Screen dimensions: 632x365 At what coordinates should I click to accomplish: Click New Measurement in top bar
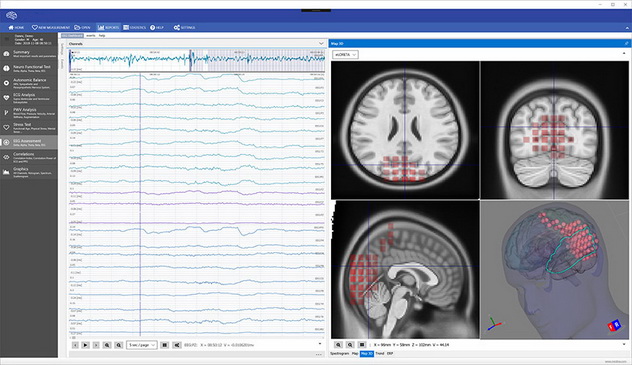pyautogui.click(x=51, y=27)
